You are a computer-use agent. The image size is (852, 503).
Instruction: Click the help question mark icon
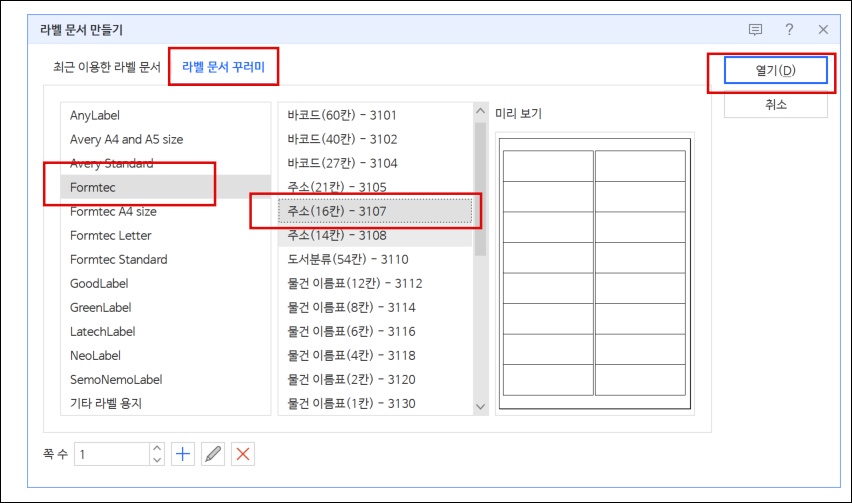click(x=789, y=29)
